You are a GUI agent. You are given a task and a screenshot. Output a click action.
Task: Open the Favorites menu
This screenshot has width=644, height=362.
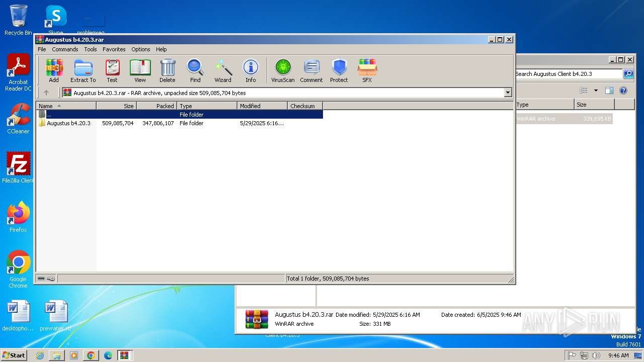pos(114,49)
